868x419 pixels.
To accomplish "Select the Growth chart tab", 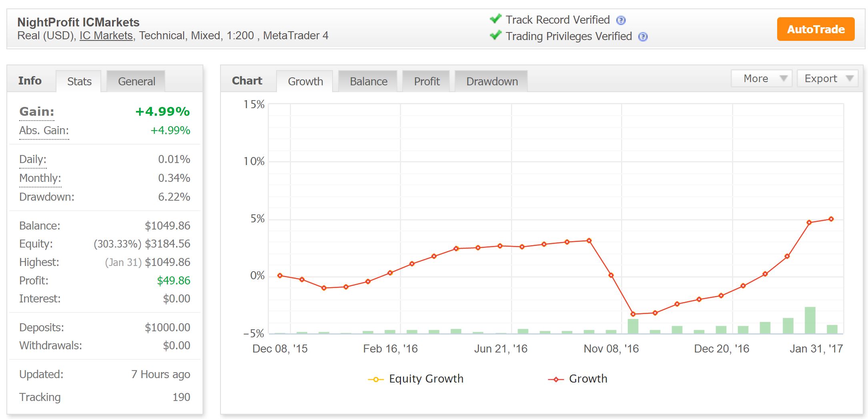I will tap(305, 81).
